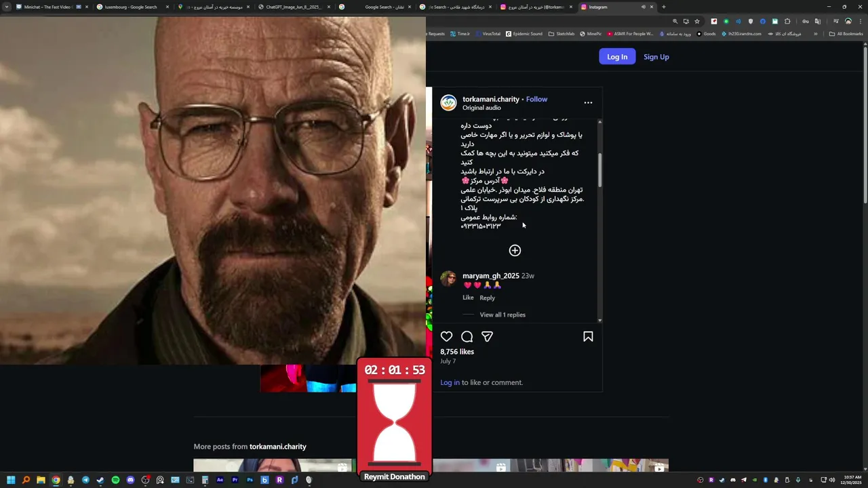Bookmark this page with star icon
The height and width of the screenshot is (488, 868).
coord(696,21)
